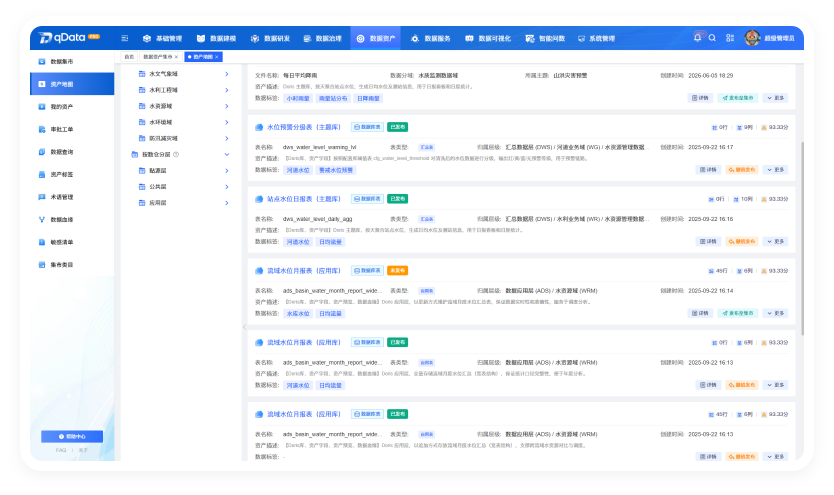834x495 pixels.
Task: Open the 系统管理 top menu
Action: pos(596,38)
